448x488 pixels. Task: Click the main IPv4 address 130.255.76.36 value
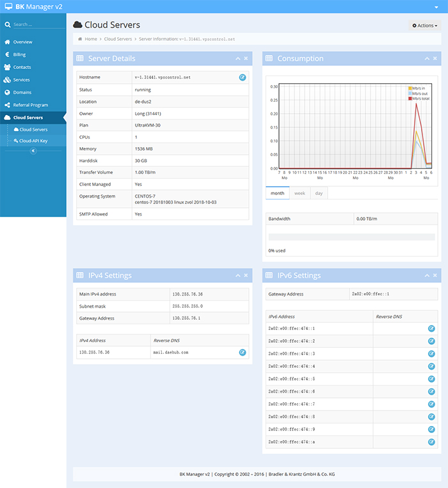(x=188, y=294)
